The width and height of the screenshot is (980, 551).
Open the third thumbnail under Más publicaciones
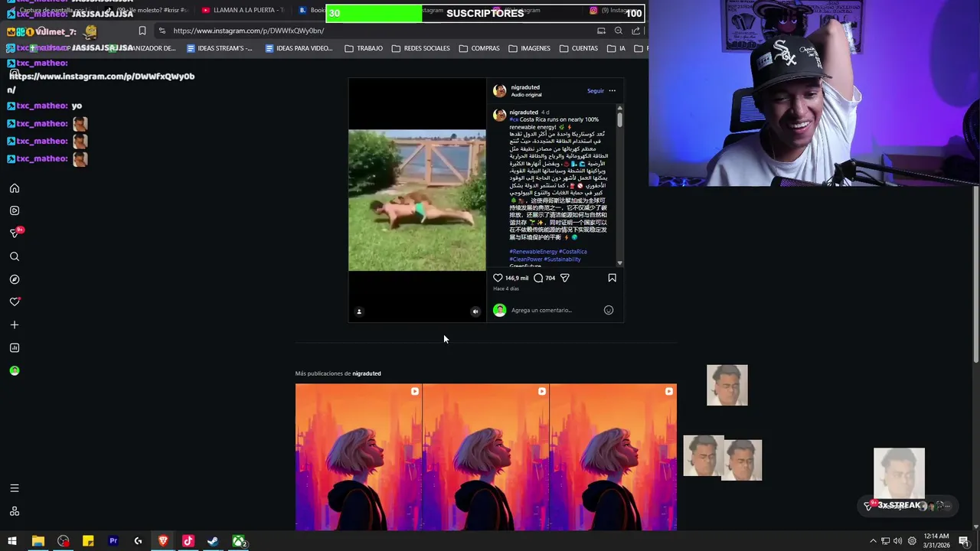[x=613, y=457]
